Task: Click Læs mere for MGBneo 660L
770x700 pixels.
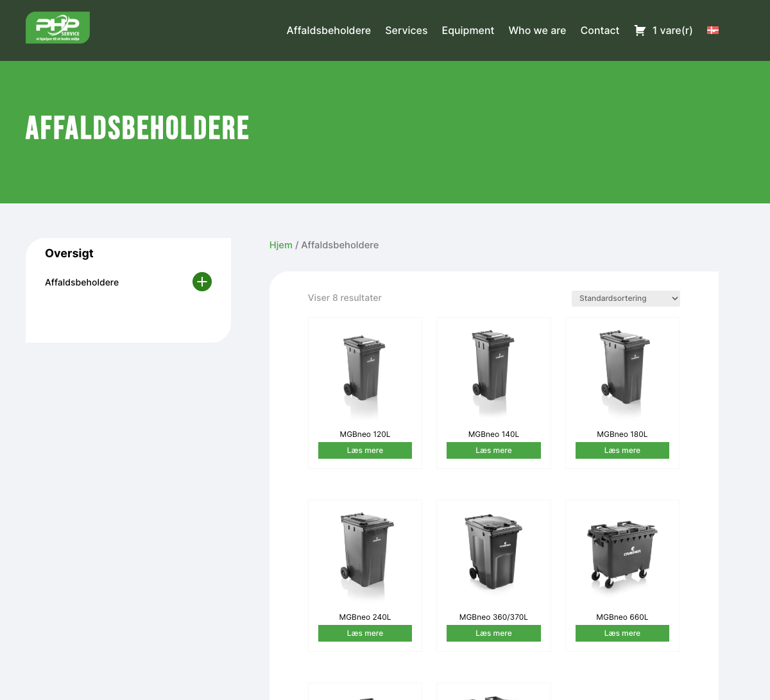Action: coord(622,633)
